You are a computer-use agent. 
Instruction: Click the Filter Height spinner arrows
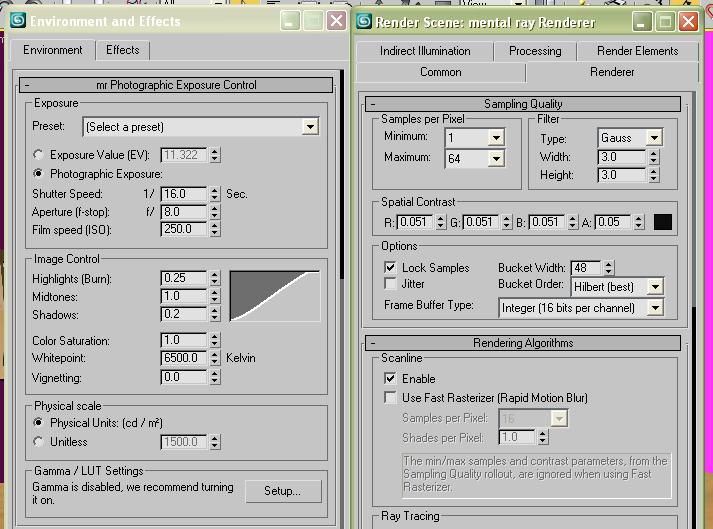point(653,175)
